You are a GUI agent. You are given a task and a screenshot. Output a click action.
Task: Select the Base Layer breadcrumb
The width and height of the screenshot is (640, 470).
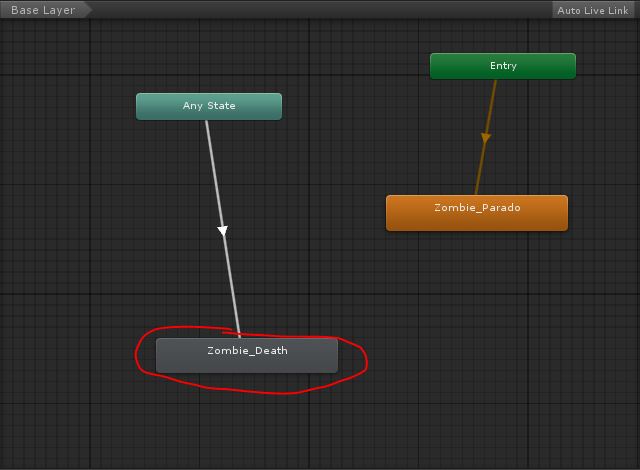(x=44, y=10)
